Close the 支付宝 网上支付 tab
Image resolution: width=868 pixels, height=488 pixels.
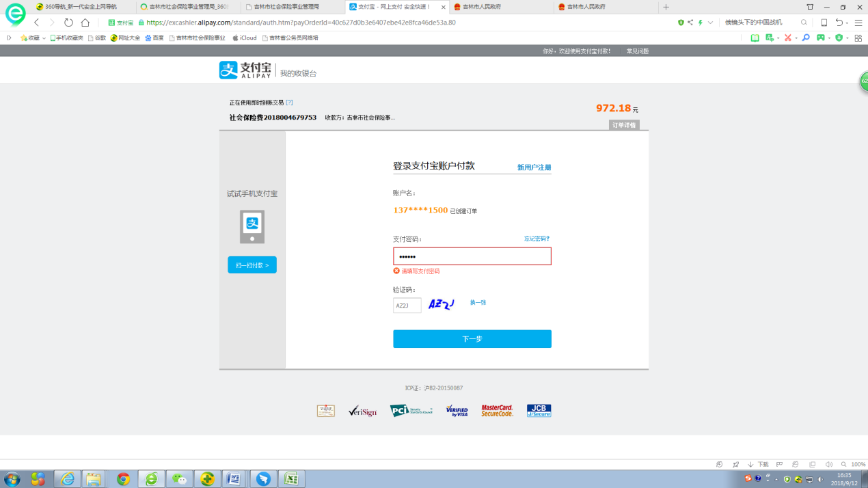pyautogui.click(x=443, y=8)
